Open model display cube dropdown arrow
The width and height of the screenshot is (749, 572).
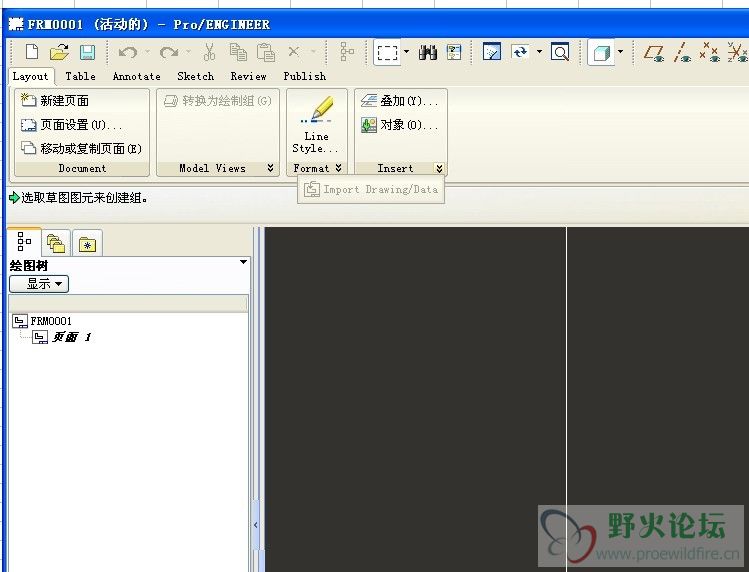click(x=621, y=51)
